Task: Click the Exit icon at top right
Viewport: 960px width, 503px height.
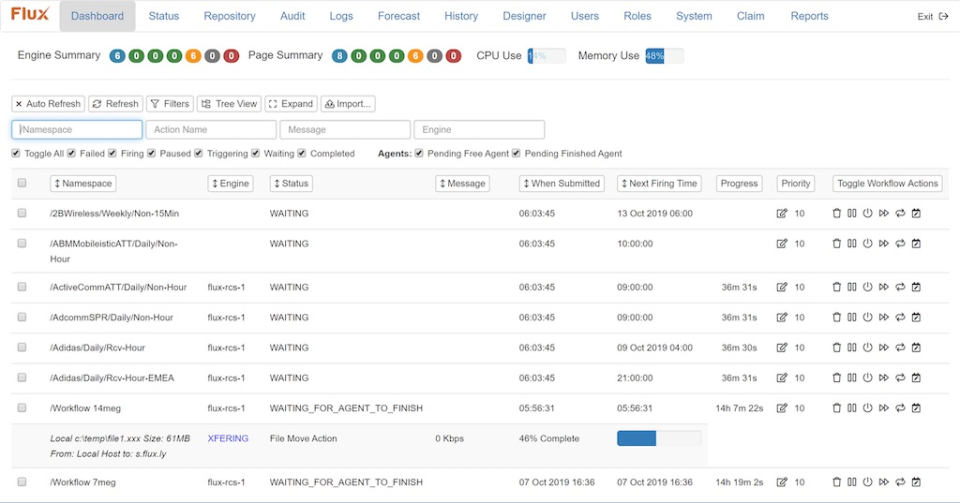Action: tap(942, 16)
